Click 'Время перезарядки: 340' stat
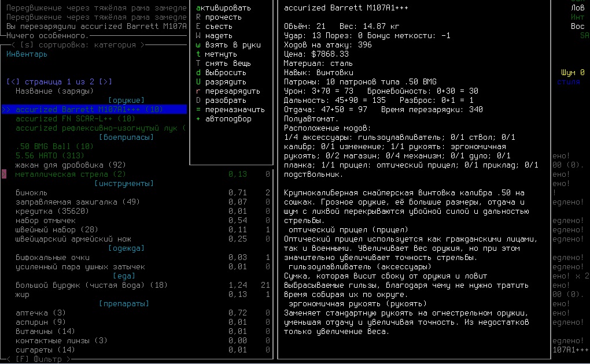 [432, 109]
